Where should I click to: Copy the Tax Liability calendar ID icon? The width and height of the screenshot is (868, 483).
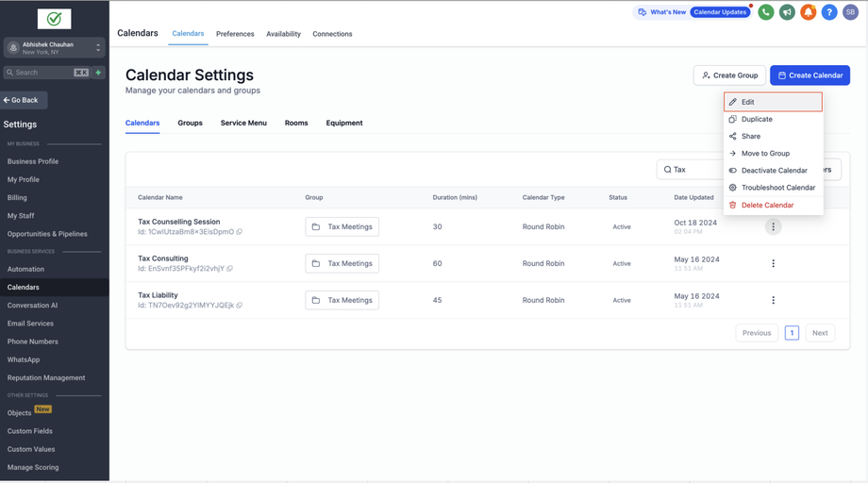point(239,306)
